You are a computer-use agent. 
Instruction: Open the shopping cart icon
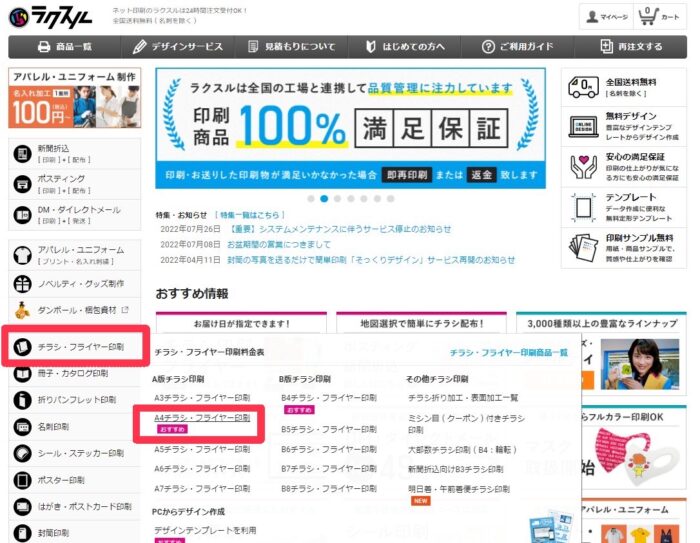(x=648, y=17)
